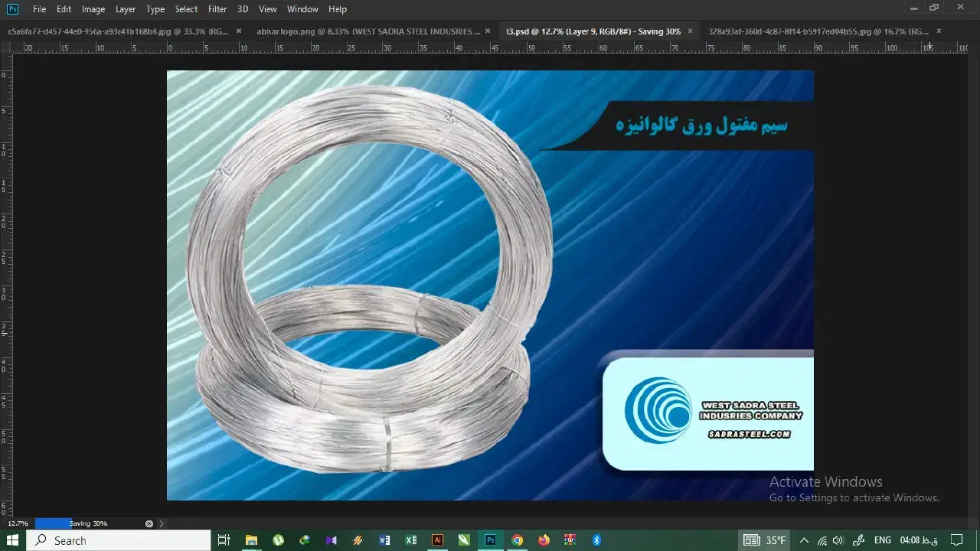The height and width of the screenshot is (551, 980).
Task: Cancel the saving progress with X icon
Action: (149, 523)
